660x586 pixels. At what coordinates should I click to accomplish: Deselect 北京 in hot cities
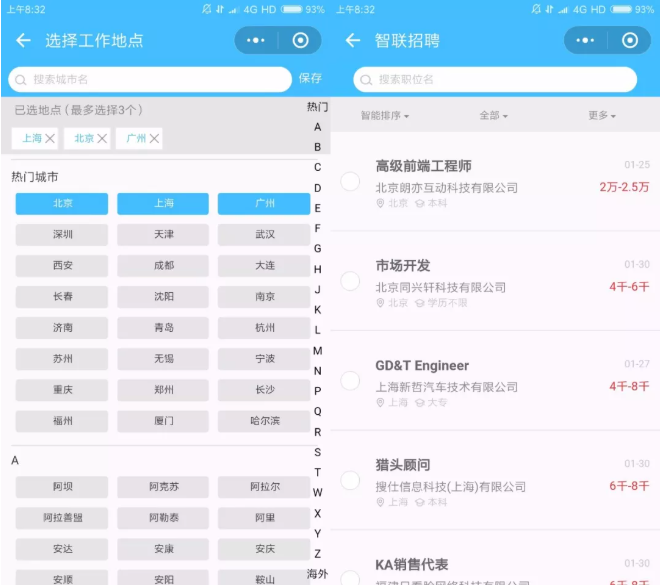pyautogui.click(x=62, y=204)
